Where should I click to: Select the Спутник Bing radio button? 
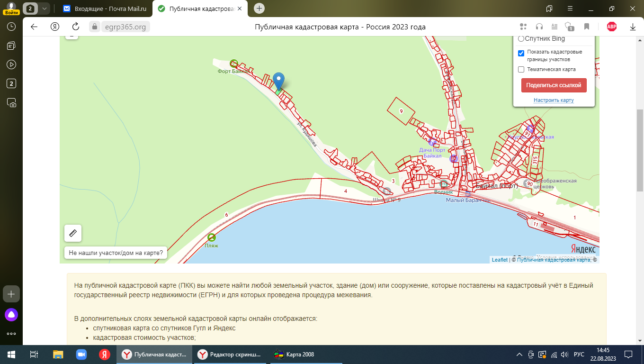[521, 39]
